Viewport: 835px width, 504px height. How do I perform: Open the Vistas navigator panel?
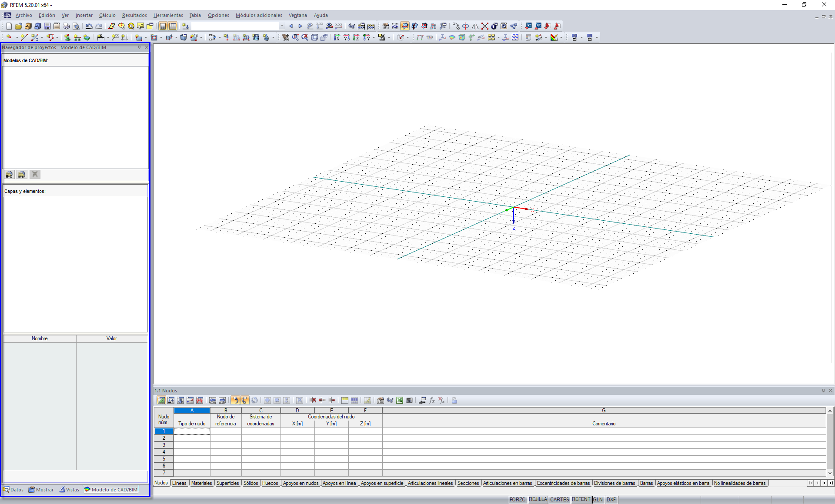pos(69,489)
